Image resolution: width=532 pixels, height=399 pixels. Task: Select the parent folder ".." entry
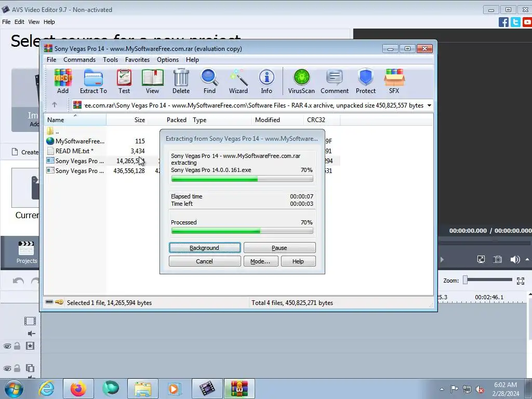[x=53, y=131]
